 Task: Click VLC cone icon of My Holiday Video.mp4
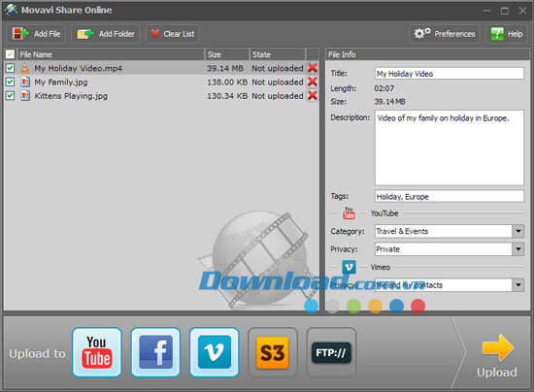coord(25,68)
